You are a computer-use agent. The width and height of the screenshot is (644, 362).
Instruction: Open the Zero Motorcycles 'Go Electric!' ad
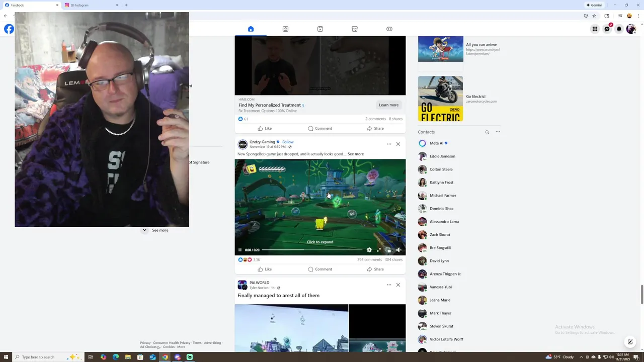[x=459, y=99]
